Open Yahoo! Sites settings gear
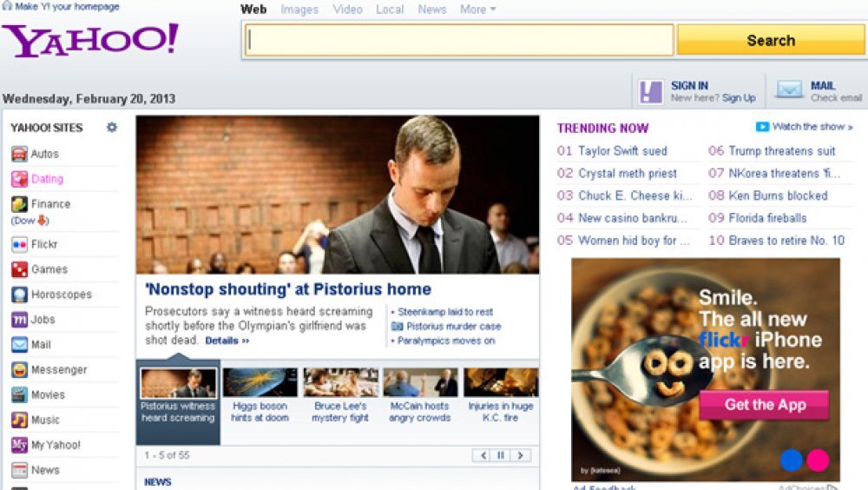The width and height of the screenshot is (868, 490). 112,128
